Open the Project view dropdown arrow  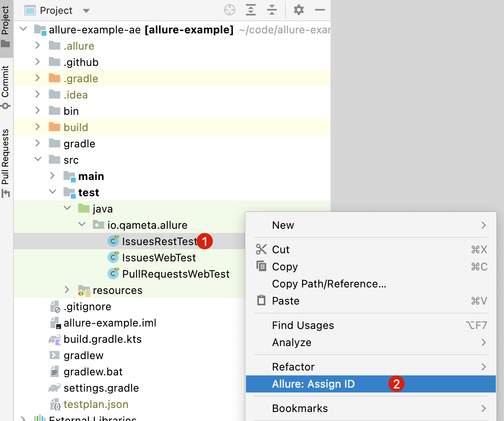click(x=86, y=11)
